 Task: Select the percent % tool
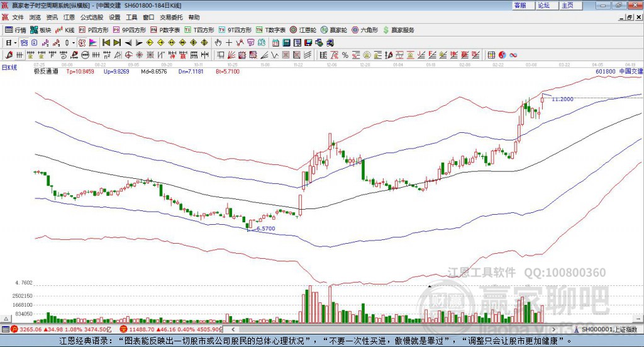345,55
